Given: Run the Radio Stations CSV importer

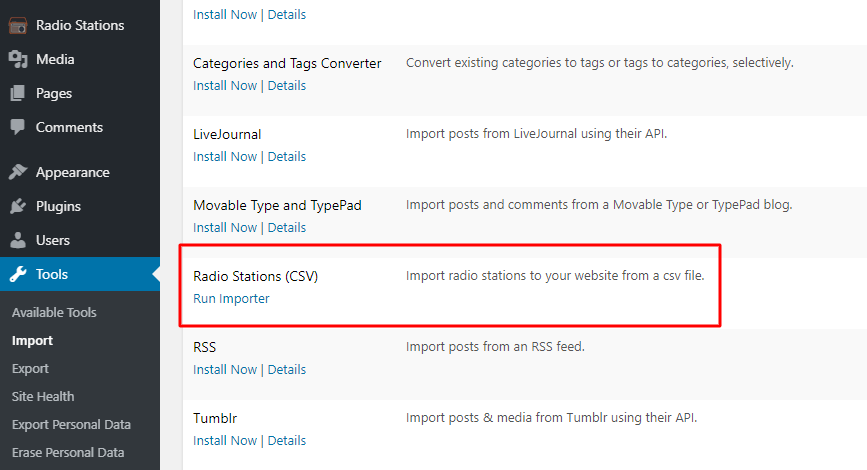Looking at the screenshot, I should [x=231, y=298].
